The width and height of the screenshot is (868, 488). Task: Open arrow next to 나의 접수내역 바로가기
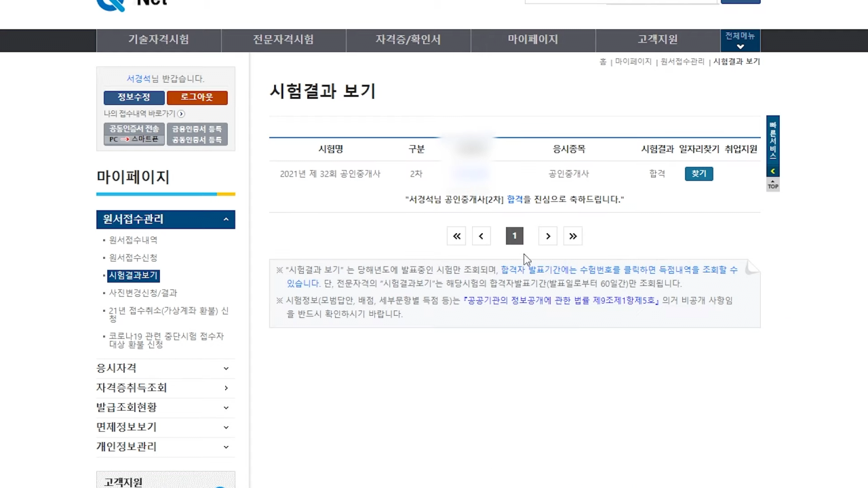coord(181,114)
